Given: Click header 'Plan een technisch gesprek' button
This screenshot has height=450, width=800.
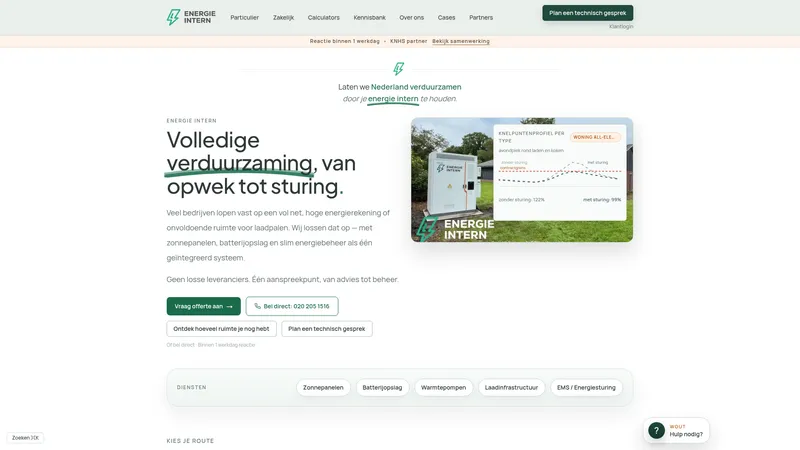Looking at the screenshot, I should point(588,13).
